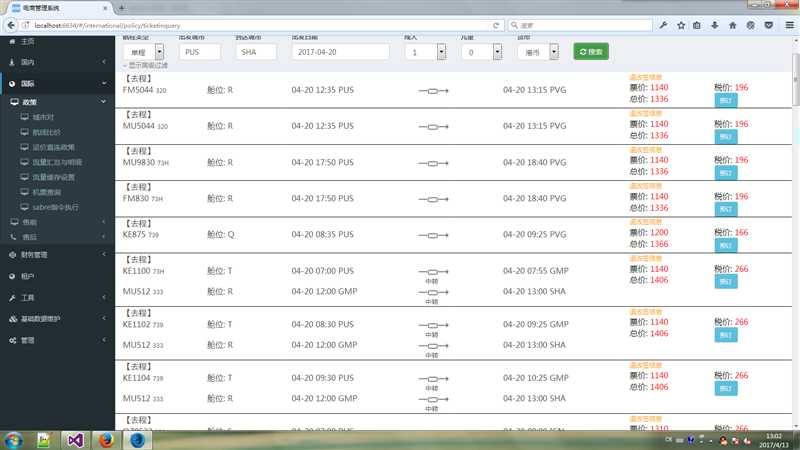This screenshot has height=450, width=800.
Task: Open 航班比价 page in sidebar
Action: (x=46, y=132)
